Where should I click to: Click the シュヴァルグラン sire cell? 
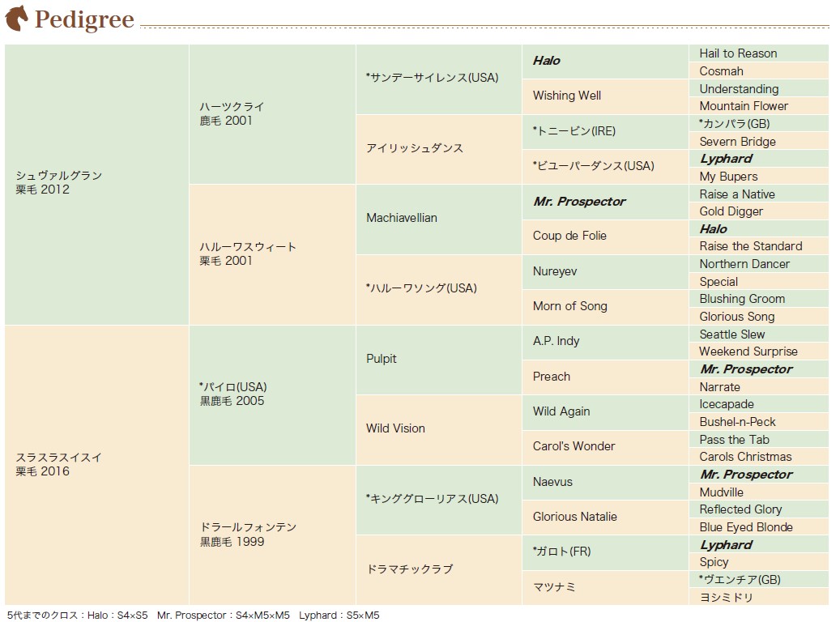click(x=97, y=185)
